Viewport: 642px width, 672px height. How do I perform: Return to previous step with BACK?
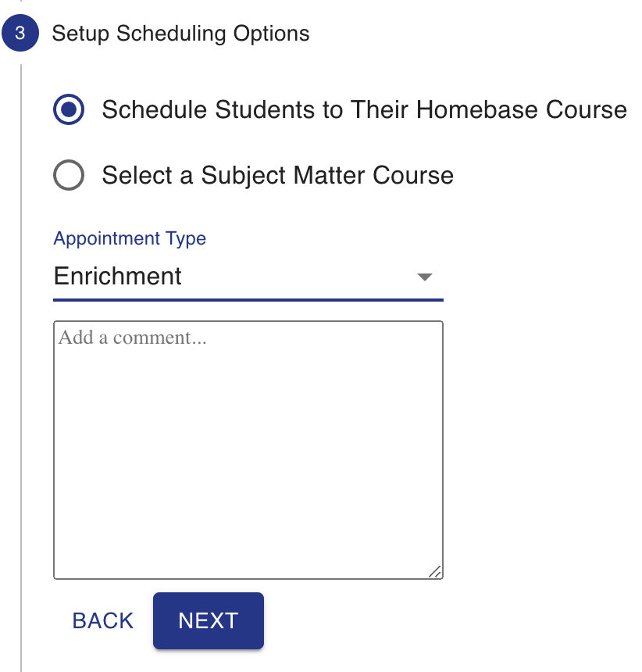[x=103, y=620]
